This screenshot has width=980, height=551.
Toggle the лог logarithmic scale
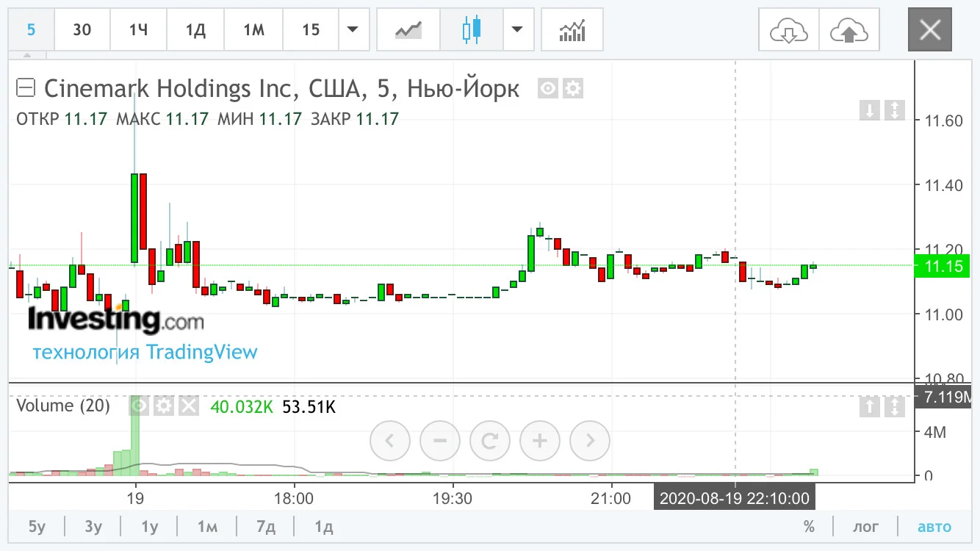tap(865, 527)
